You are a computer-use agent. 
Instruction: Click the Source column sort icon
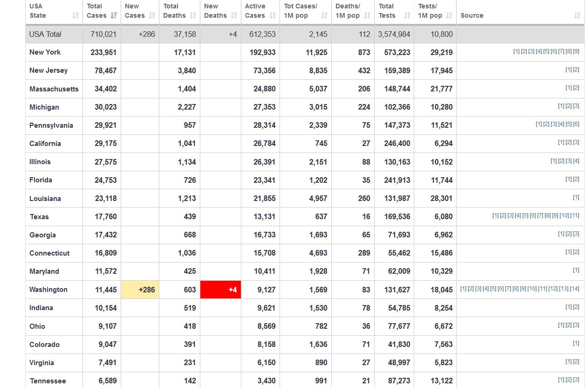[577, 16]
